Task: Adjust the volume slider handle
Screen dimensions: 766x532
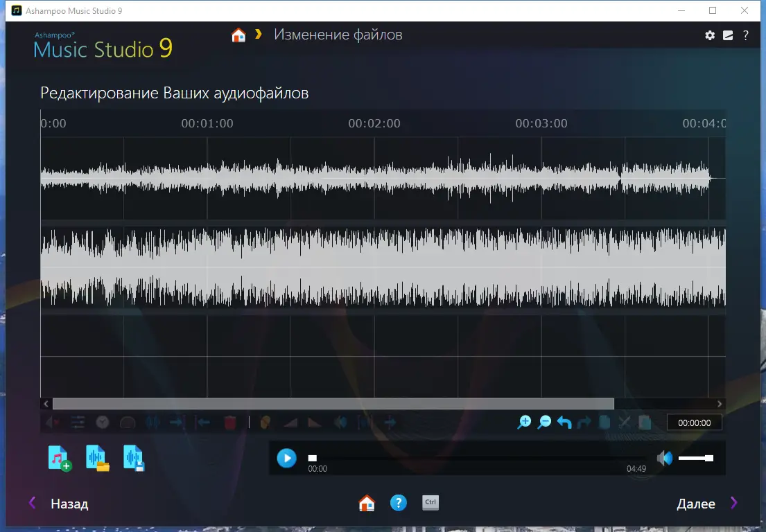Action: pos(709,458)
